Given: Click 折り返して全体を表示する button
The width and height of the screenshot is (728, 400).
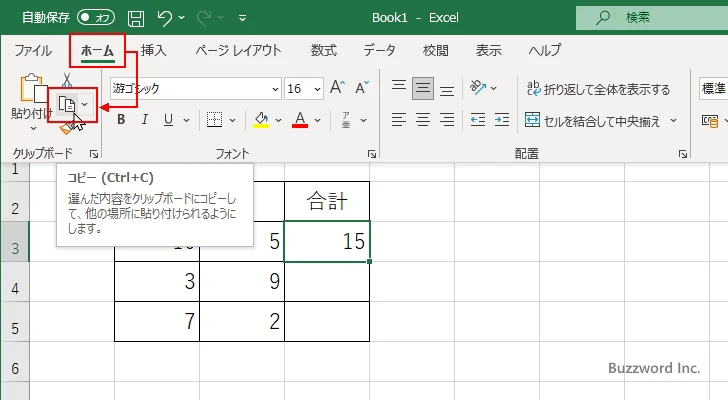Looking at the screenshot, I should coord(598,89).
